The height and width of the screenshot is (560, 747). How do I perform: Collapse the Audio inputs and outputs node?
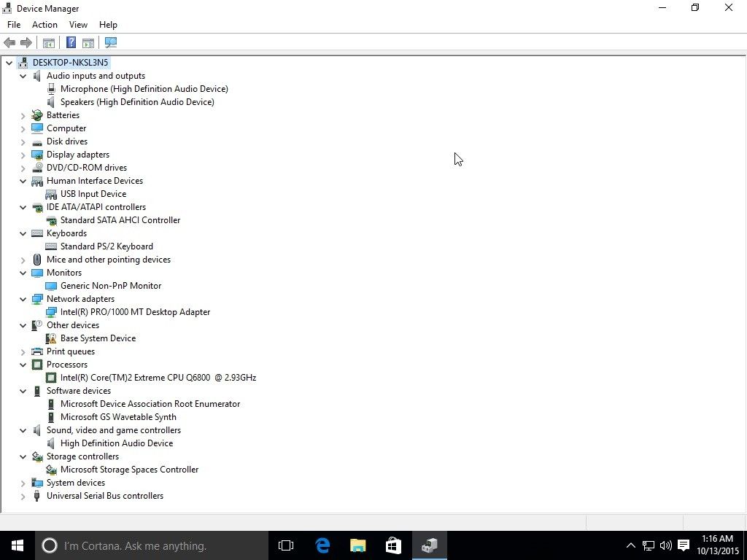click(x=23, y=76)
